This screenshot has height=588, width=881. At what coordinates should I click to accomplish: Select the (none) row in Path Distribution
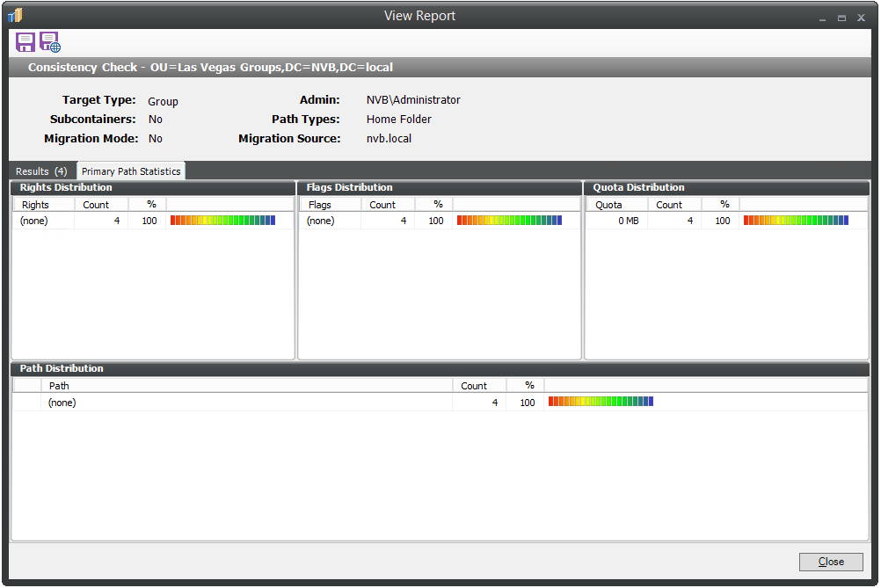(x=440, y=403)
